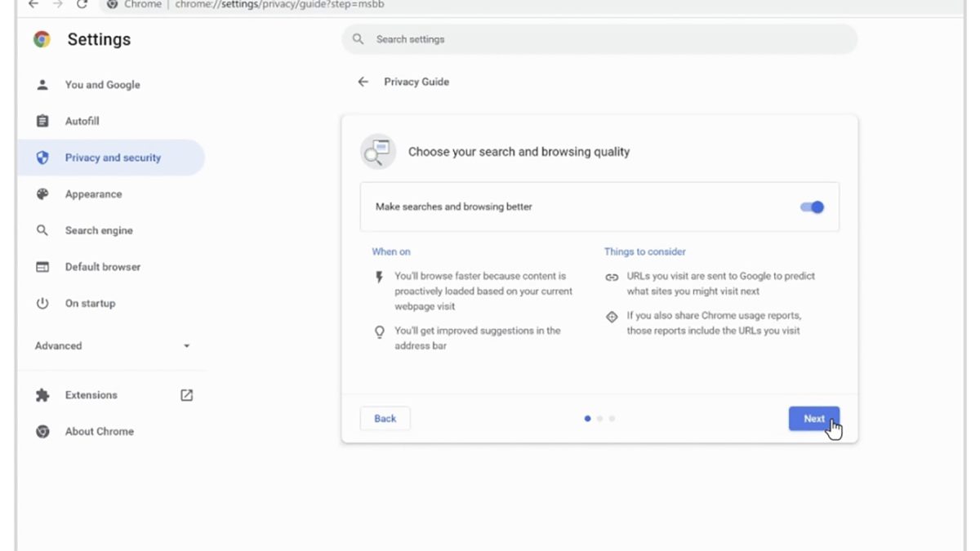Open the About Chrome page

click(x=99, y=432)
